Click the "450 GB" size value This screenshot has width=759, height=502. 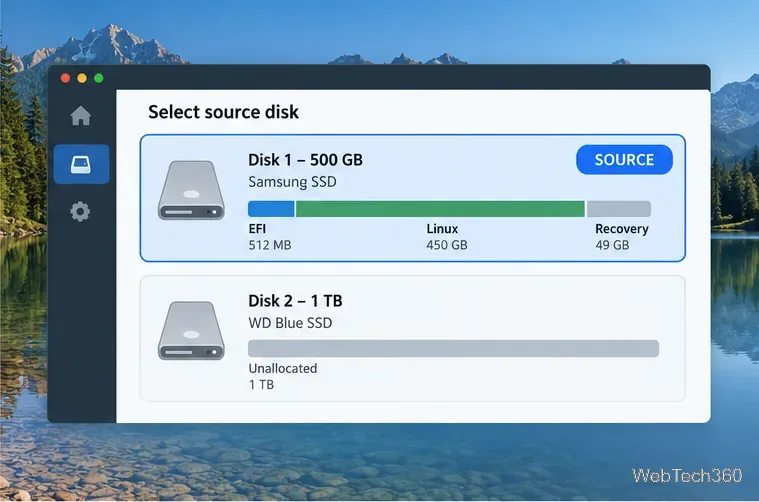click(447, 245)
